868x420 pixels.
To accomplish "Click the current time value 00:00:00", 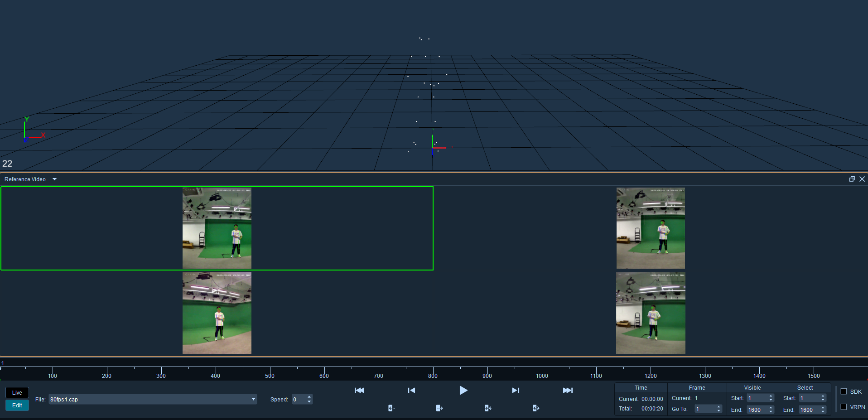I will click(652, 399).
